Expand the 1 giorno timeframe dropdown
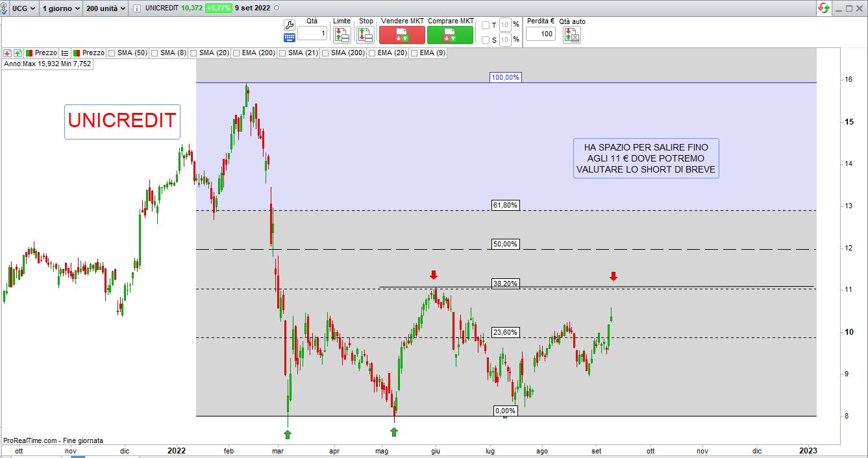Viewport: 868px width, 458px height. pyautogui.click(x=61, y=8)
